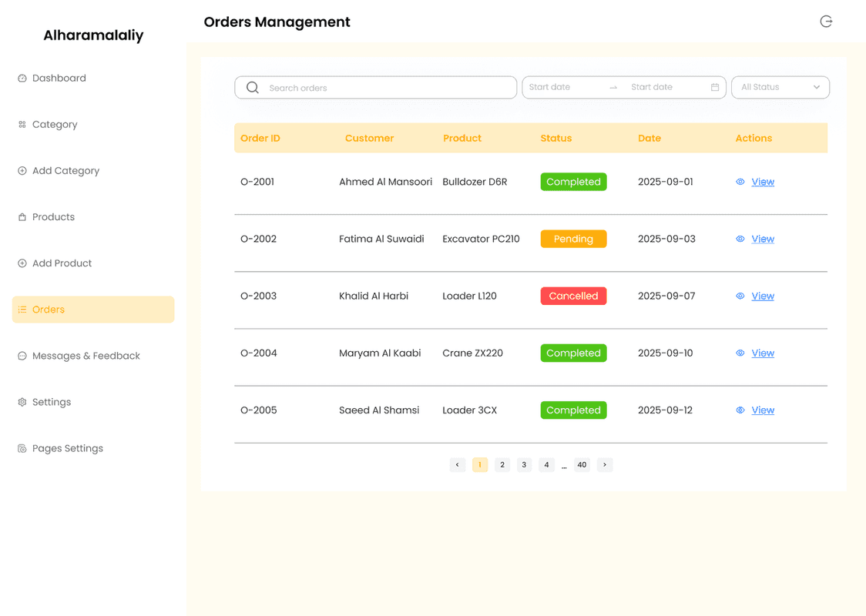
Task: Expand the All Status dropdown
Action: pyautogui.click(x=780, y=88)
